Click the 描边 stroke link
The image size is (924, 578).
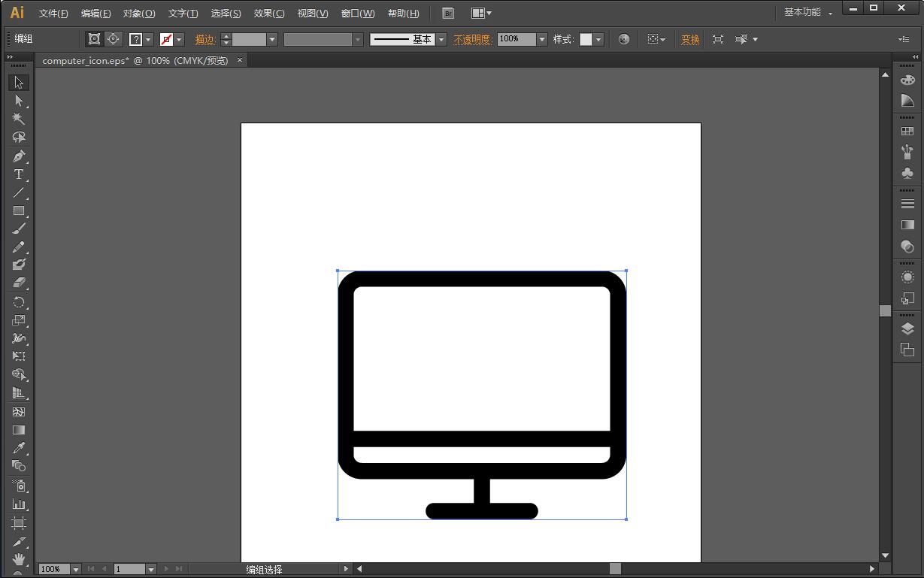204,39
